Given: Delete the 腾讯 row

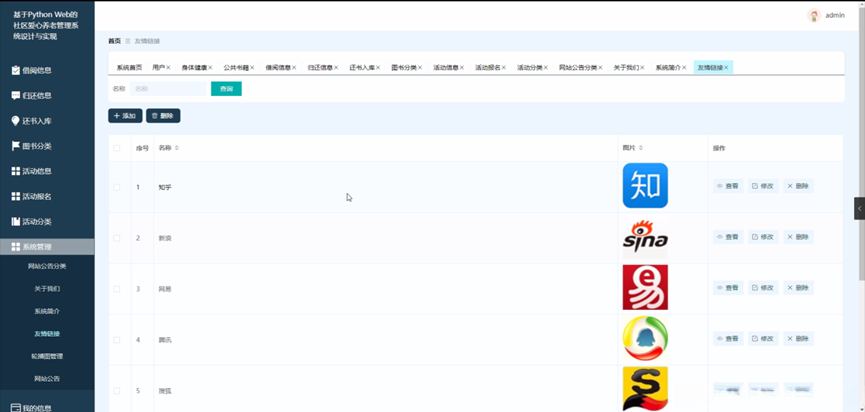Looking at the screenshot, I should pyautogui.click(x=798, y=339).
